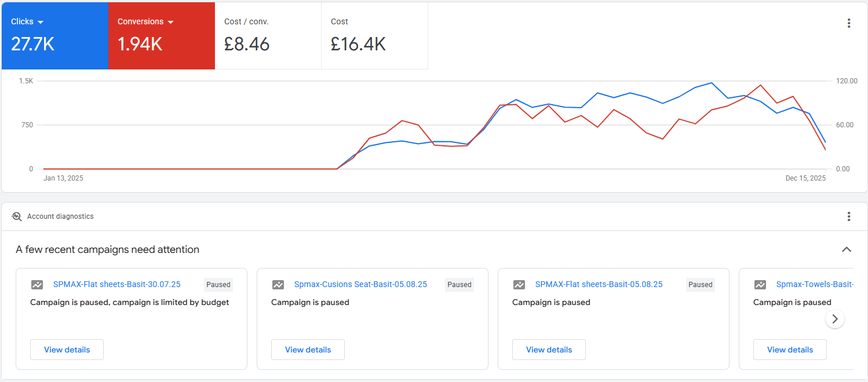Show next campaign cards with the right arrow
Screen dimensions: 868x382
[x=834, y=319]
